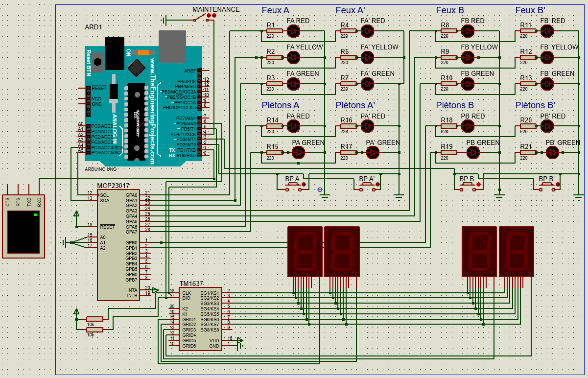Click the Feux A' label
Screen dimensions: 588x378
point(351,10)
